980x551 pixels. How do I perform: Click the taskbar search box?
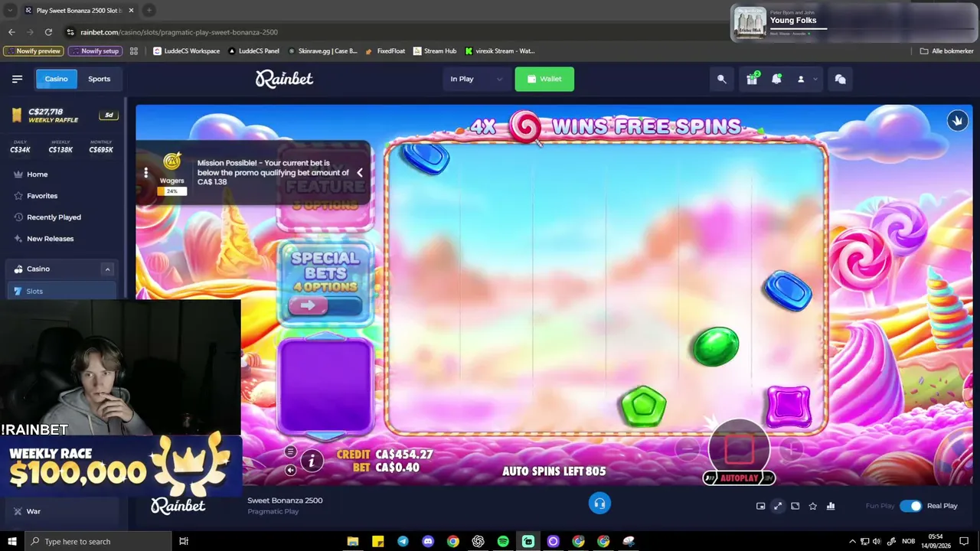pos(100,541)
